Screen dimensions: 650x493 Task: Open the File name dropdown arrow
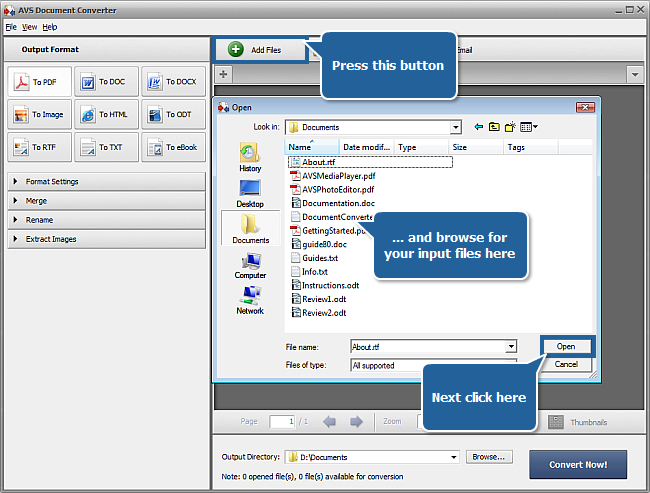coord(511,347)
